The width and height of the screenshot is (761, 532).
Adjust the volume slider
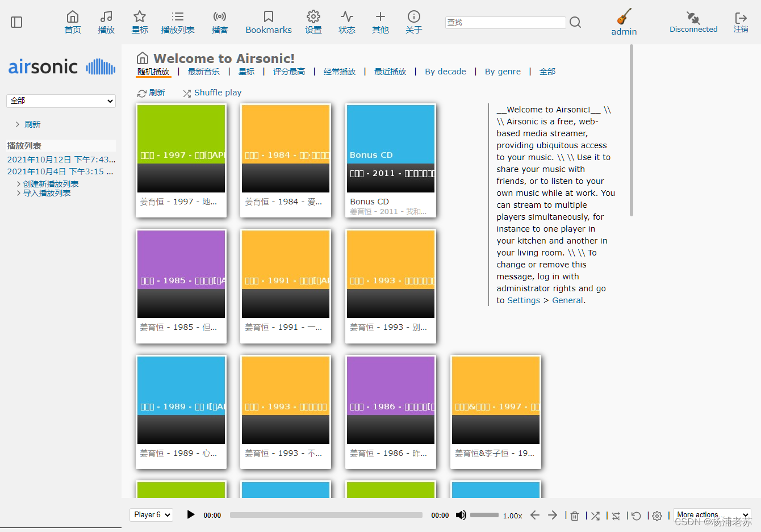click(484, 515)
